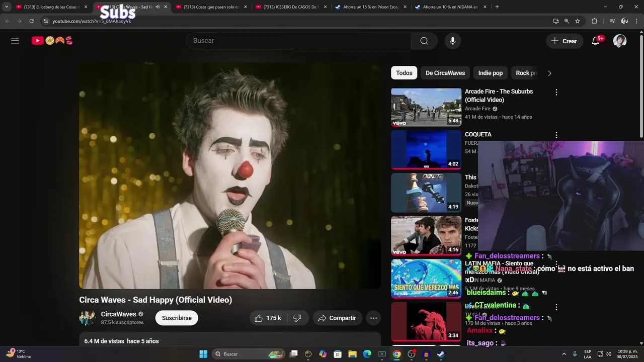This screenshot has height=362, width=644.
Task: Open COQUETA video title
Action: 478,134
